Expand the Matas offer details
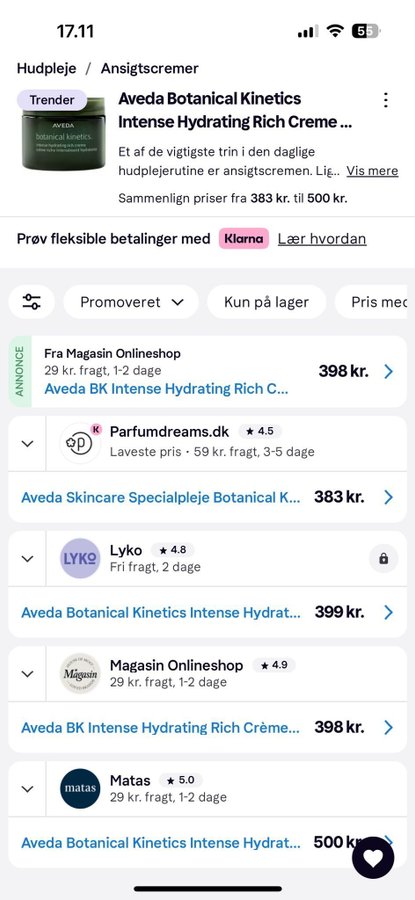The image size is (415, 900). pyautogui.click(x=27, y=789)
